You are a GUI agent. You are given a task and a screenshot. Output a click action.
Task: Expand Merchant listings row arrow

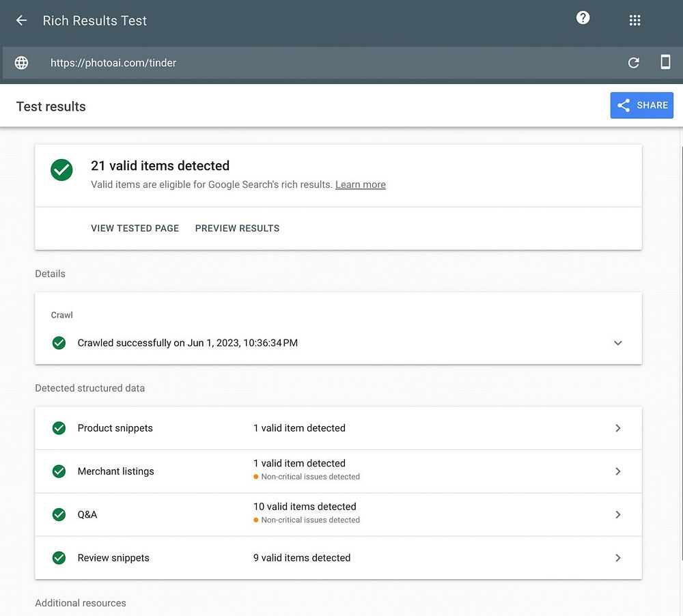tap(617, 471)
